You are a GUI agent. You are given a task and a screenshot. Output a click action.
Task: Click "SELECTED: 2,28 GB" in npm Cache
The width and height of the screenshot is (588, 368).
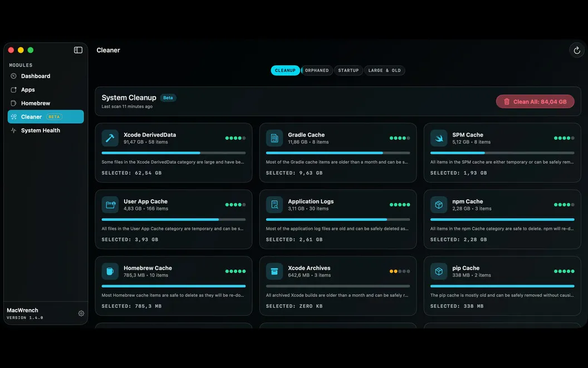(459, 240)
